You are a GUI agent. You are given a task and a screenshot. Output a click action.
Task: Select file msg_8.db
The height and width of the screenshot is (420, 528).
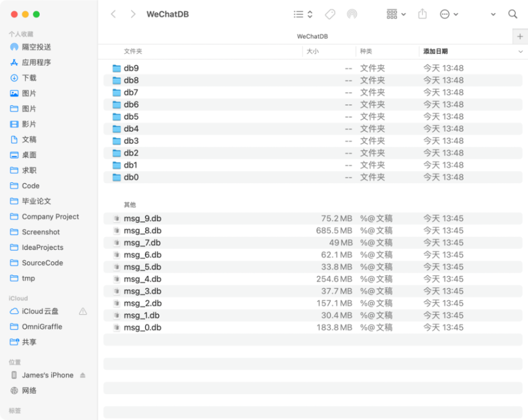(x=313, y=231)
